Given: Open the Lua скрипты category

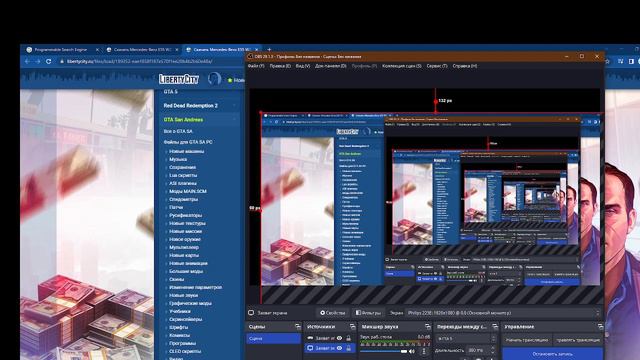Looking at the screenshot, I should click(183, 176).
